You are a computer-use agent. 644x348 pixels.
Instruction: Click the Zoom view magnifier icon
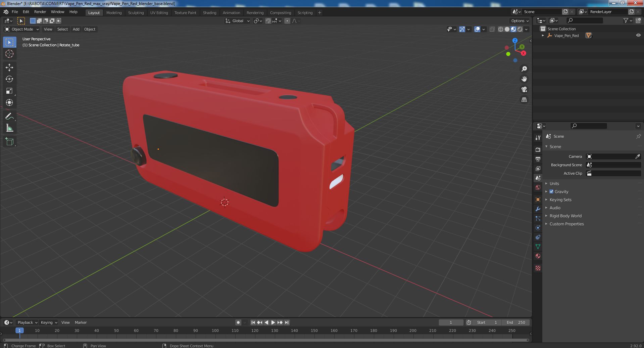[524, 69]
